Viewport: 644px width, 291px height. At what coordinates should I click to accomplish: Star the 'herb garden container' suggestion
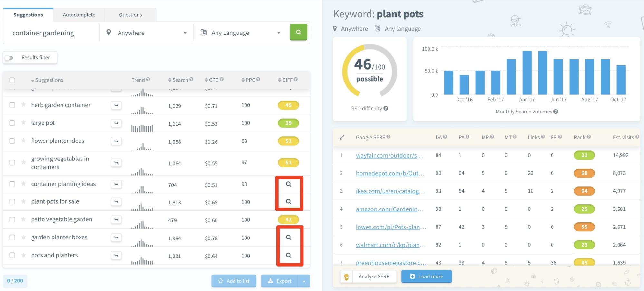(x=23, y=105)
